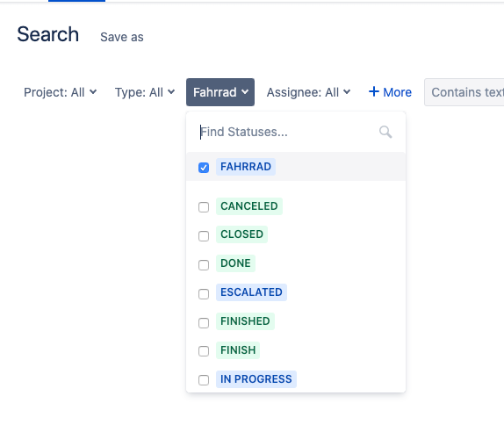Image resolution: width=504 pixels, height=432 pixels.
Task: Click the Contains text search box
Action: (x=464, y=92)
